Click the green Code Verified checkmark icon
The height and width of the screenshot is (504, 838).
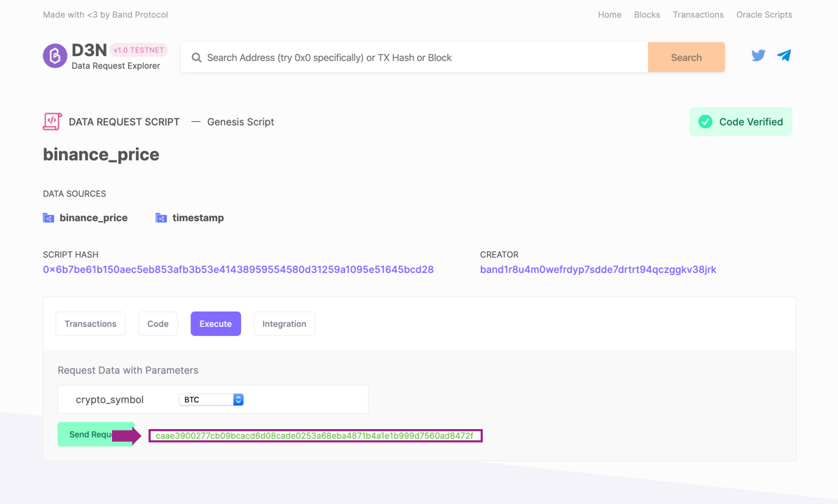point(705,122)
